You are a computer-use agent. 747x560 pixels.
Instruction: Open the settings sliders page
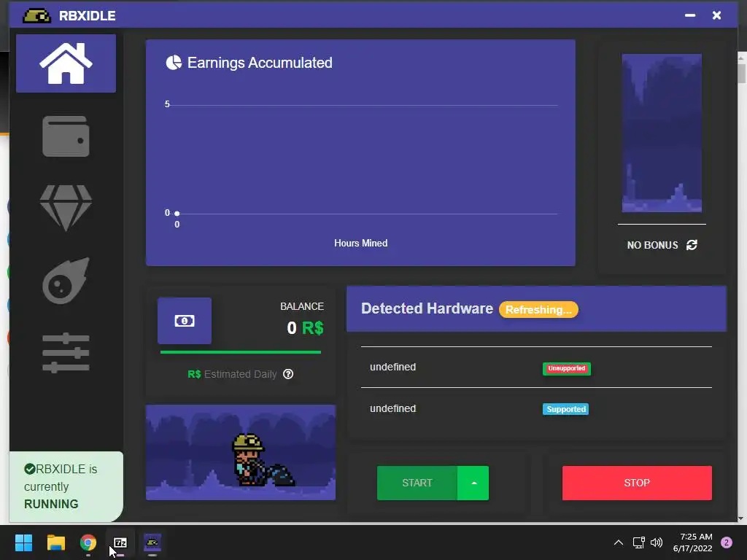click(66, 353)
